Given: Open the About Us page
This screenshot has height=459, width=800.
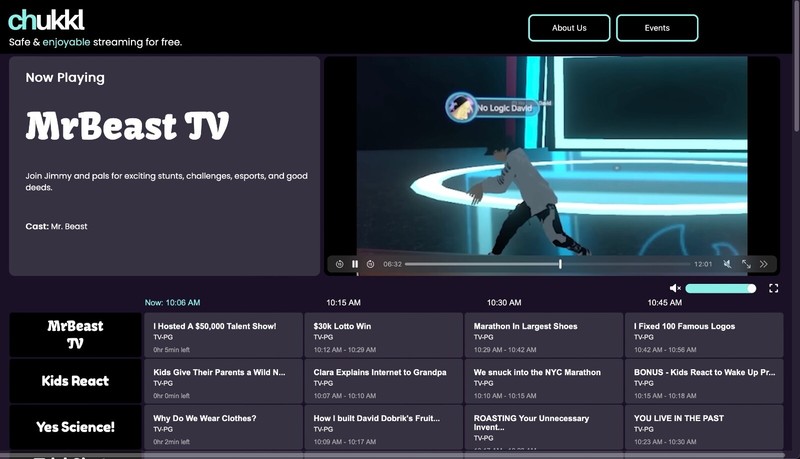Looking at the screenshot, I should tap(569, 28).
